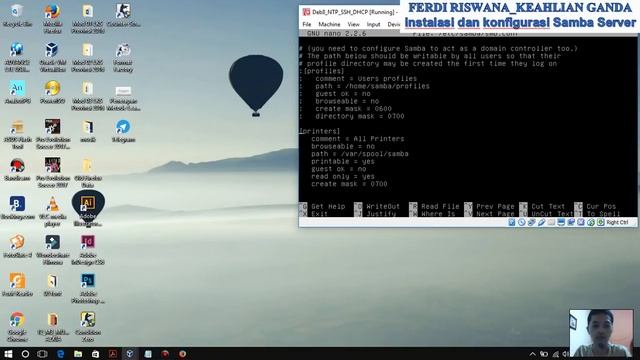
Task: Click the 'path = /var/spool/samba' line
Action: tap(360, 154)
